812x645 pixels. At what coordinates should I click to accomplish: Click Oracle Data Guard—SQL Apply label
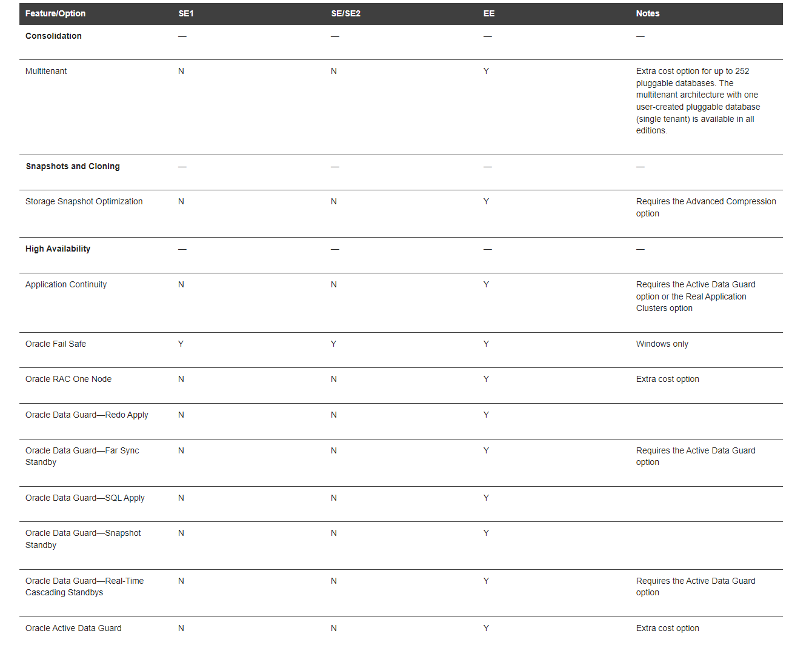point(85,498)
